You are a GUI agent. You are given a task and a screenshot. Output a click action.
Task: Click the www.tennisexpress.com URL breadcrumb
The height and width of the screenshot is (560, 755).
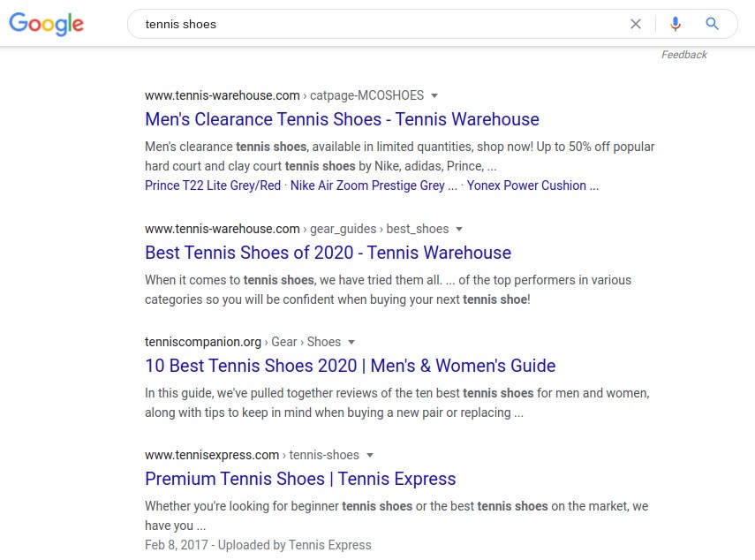212,455
